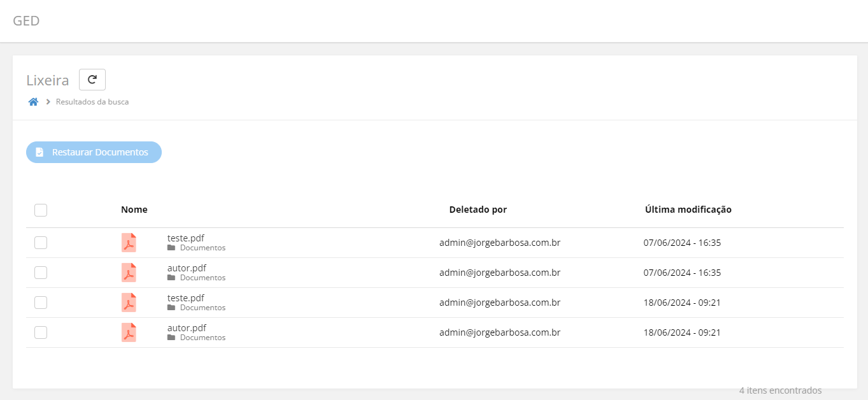This screenshot has width=868, height=400.
Task: Click the refresh icon beside Lixeira
Action: click(x=92, y=80)
